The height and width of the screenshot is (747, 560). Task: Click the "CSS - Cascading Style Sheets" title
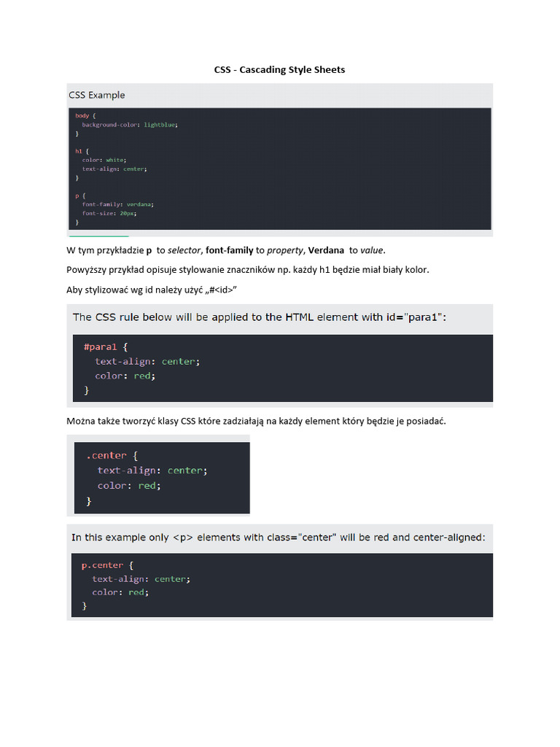coord(279,69)
